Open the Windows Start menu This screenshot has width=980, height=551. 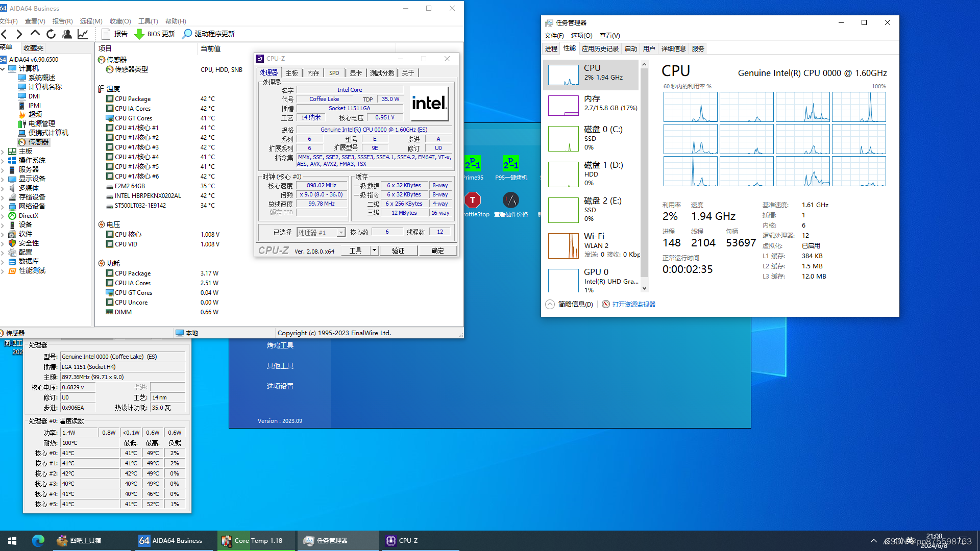click(x=12, y=541)
